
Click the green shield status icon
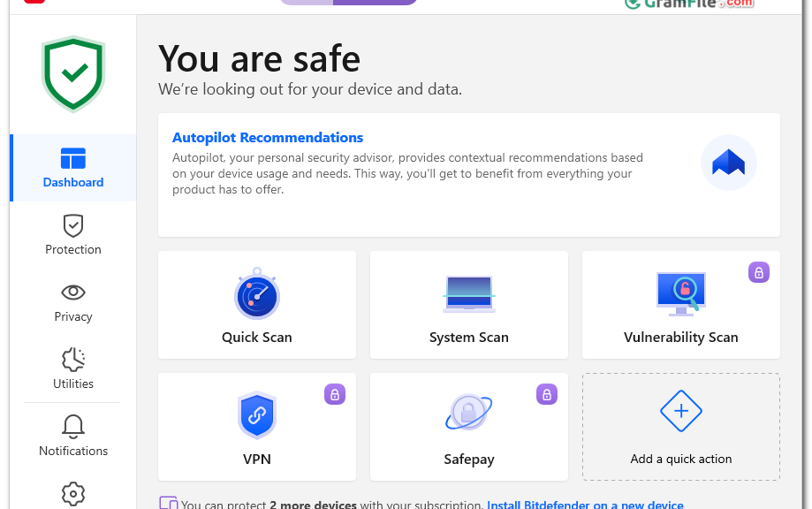(x=73, y=74)
